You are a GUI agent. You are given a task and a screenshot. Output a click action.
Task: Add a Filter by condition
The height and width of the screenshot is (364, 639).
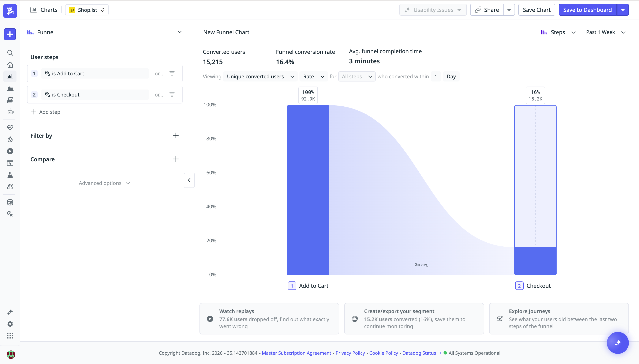pos(176,136)
